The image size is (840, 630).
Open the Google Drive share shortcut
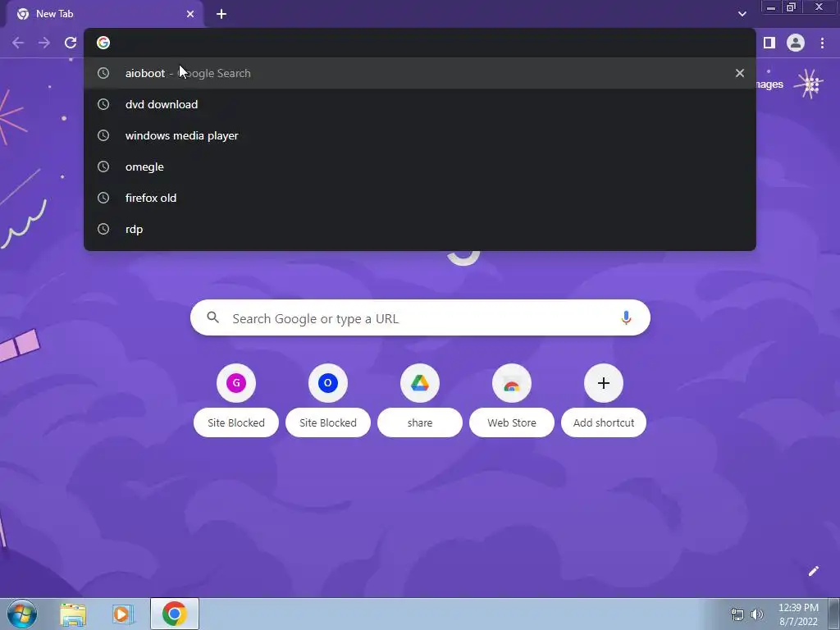(x=420, y=383)
